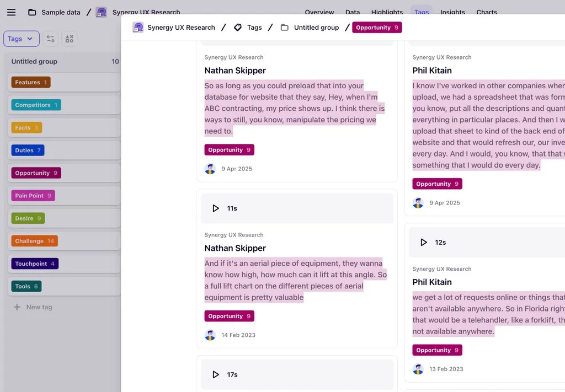
Task: Click the Untitled group header in sidebar
Action: tap(34, 61)
